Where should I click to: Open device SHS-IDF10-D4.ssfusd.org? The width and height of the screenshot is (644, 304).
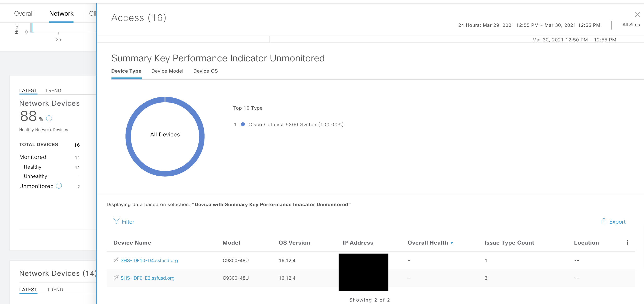point(149,260)
